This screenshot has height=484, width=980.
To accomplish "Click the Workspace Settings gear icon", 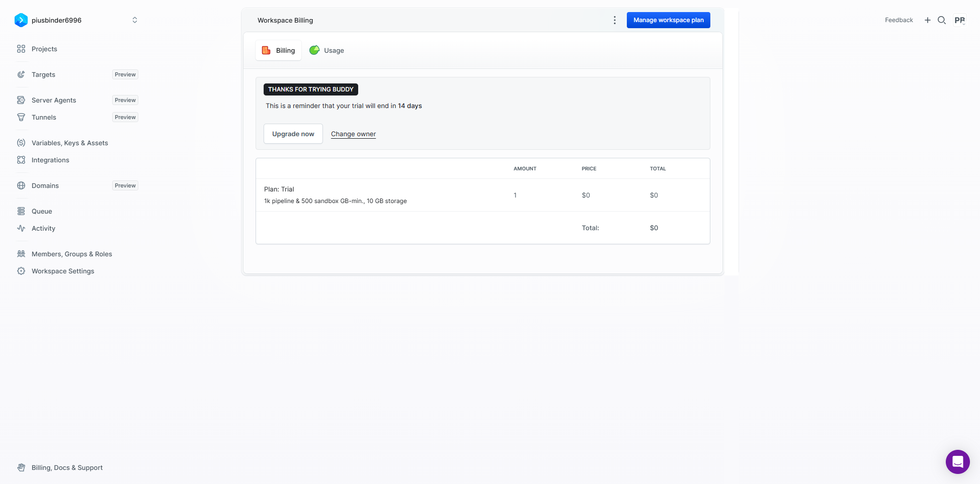I will click(21, 271).
